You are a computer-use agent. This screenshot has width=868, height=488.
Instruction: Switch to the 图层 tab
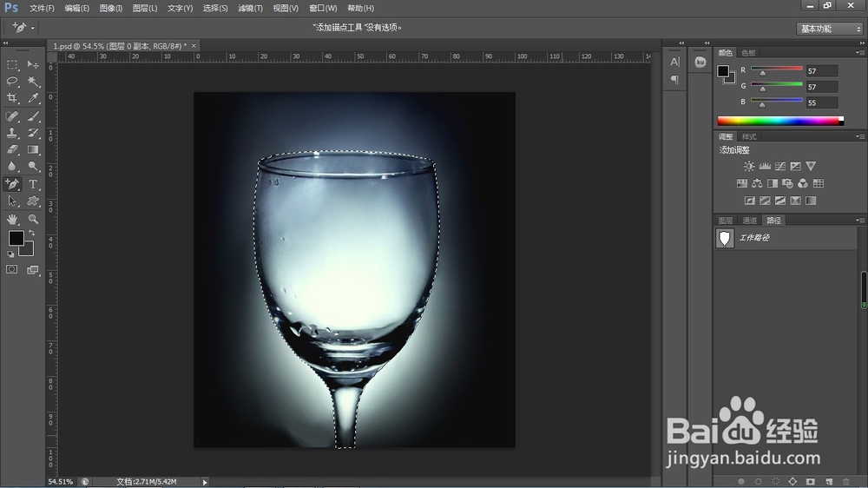tap(726, 221)
